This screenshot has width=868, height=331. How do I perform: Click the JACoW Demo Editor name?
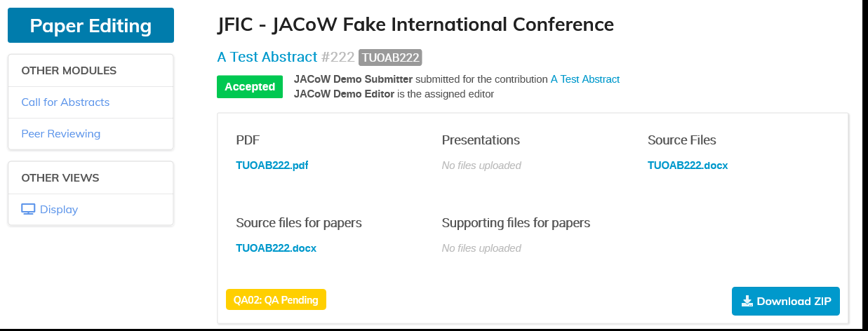pos(344,94)
